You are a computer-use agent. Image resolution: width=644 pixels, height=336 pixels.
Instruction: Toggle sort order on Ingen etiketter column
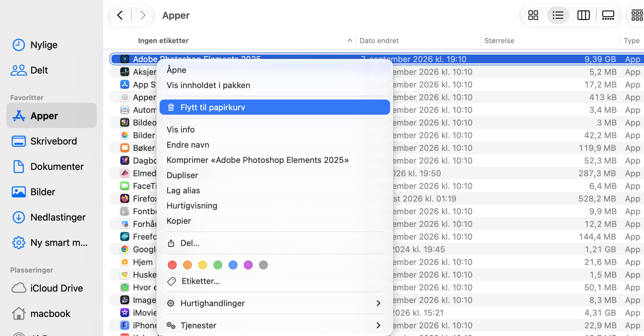click(x=245, y=41)
